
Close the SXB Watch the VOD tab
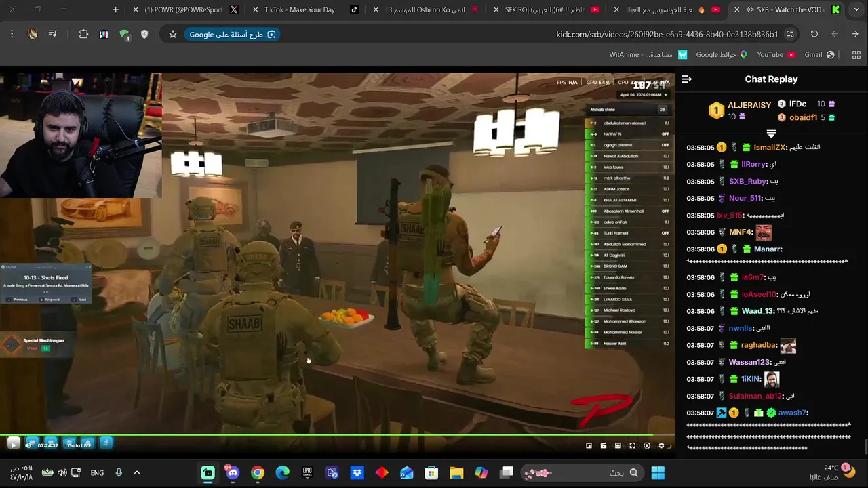pos(736,9)
